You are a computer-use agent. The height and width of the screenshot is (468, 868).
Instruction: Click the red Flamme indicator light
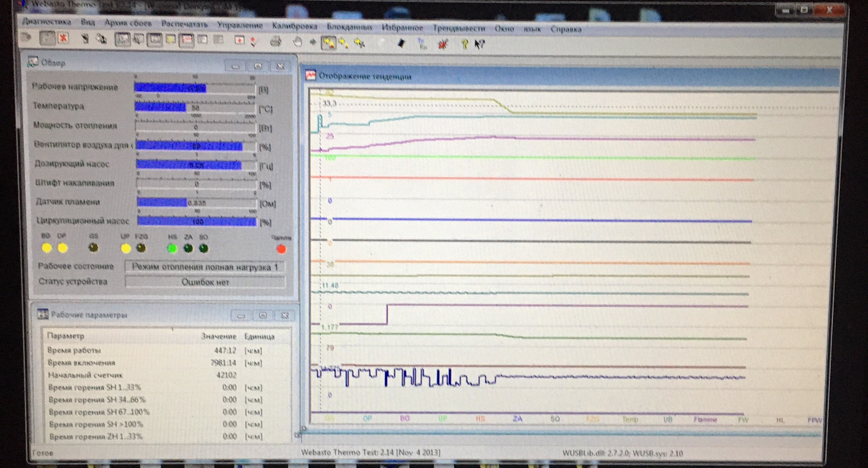click(281, 249)
